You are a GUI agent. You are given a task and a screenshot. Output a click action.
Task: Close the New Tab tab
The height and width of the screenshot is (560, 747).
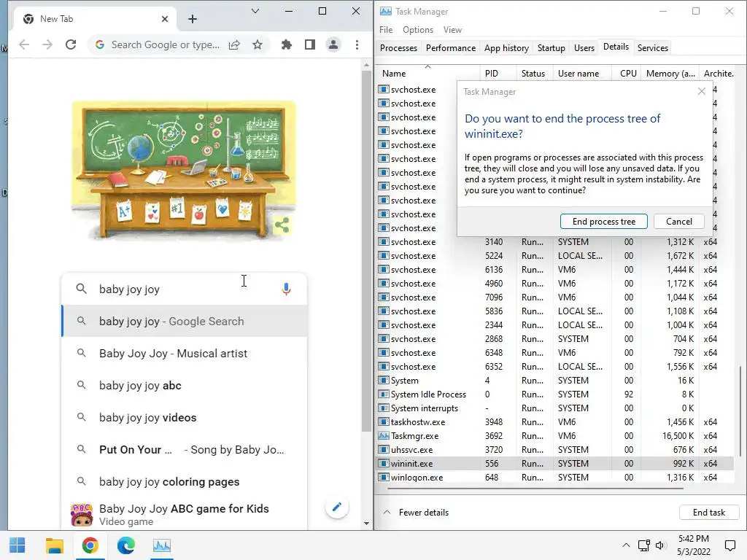click(x=165, y=19)
